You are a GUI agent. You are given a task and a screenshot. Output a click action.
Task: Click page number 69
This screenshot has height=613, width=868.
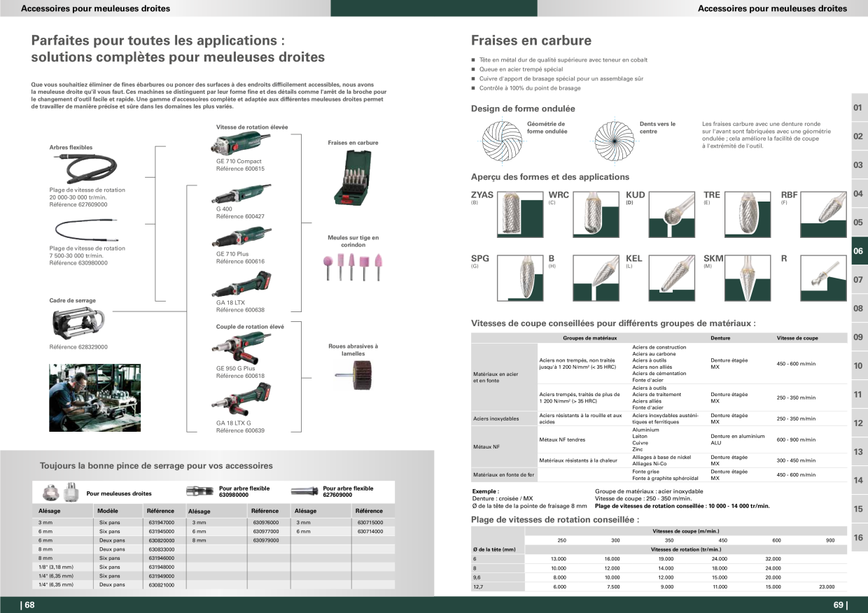click(x=840, y=605)
